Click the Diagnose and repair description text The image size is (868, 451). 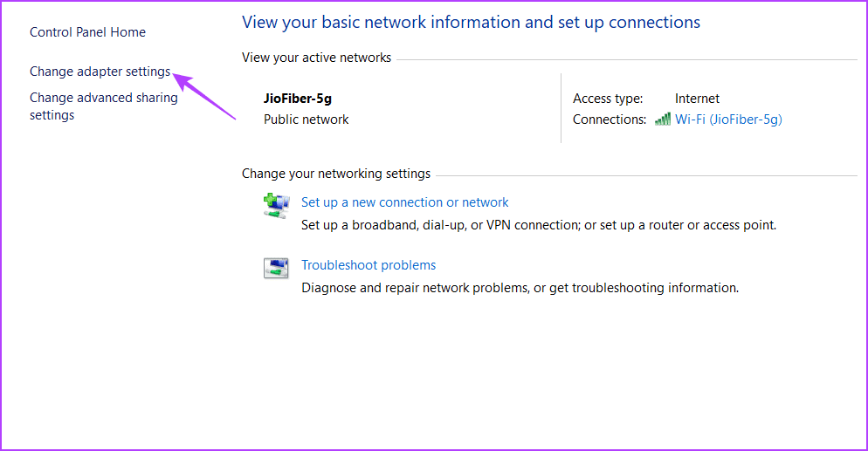[520, 287]
